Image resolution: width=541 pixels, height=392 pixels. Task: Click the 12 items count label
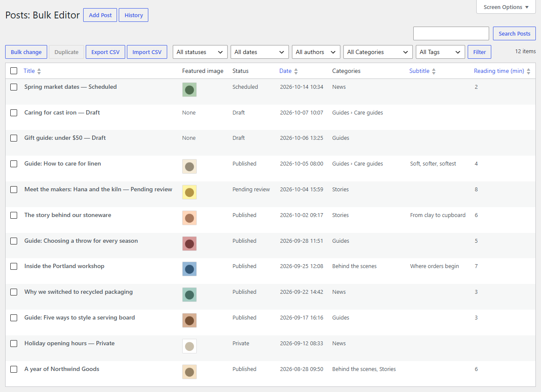pyautogui.click(x=526, y=51)
